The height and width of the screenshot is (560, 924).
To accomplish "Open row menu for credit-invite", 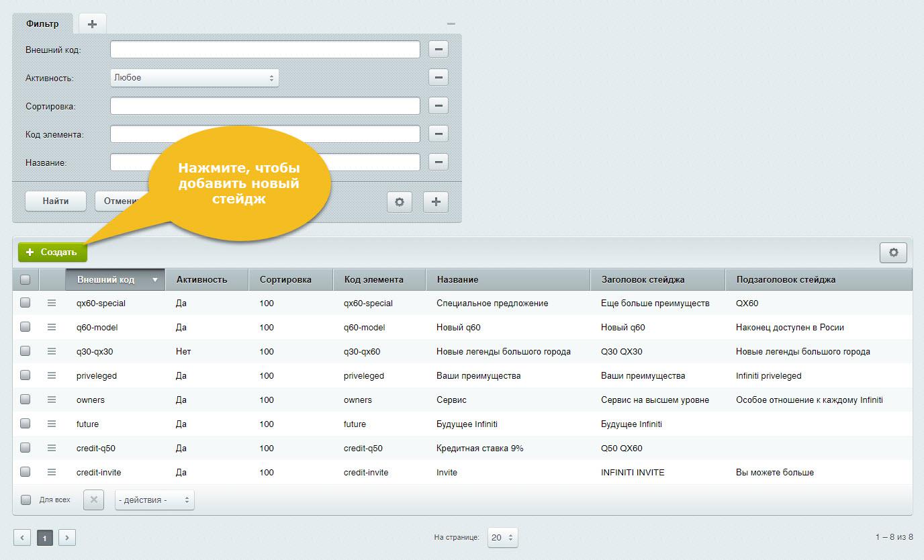I will click(52, 472).
